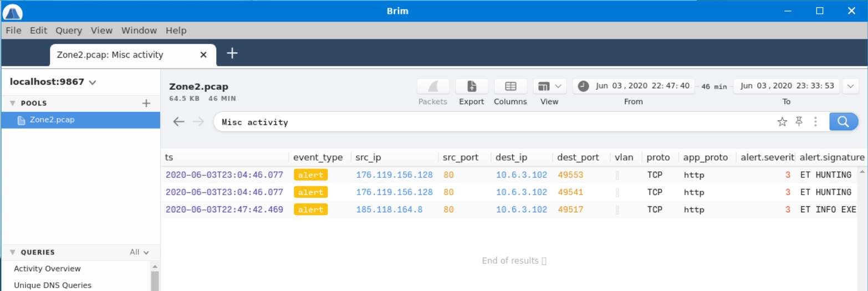Click destination port 49553
The width and height of the screenshot is (868, 291).
[570, 175]
